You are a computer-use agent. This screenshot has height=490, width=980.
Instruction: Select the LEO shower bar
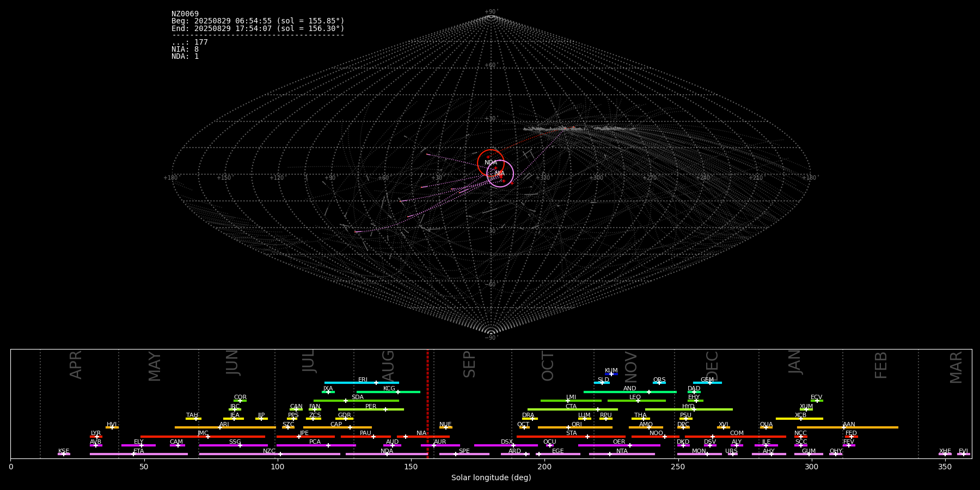636,401
